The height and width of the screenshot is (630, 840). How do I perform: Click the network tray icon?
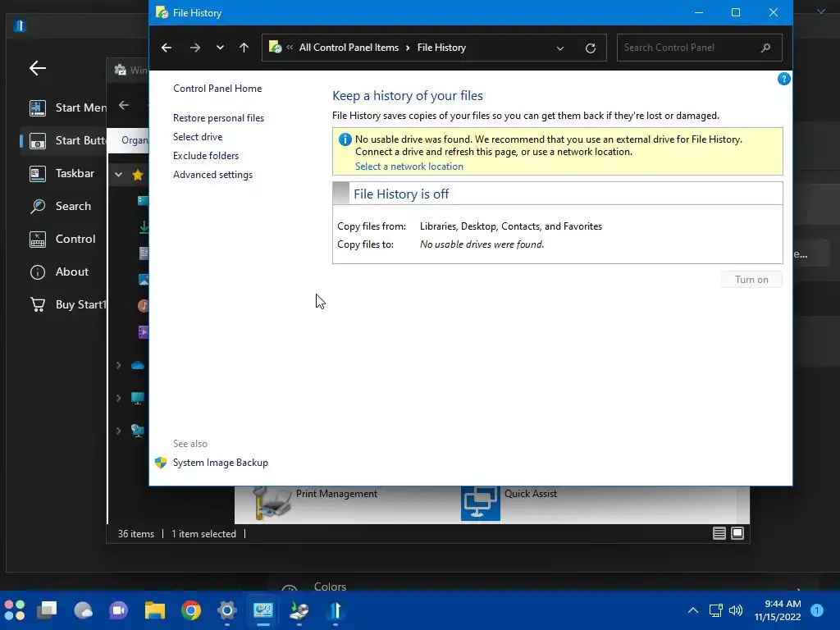point(715,610)
